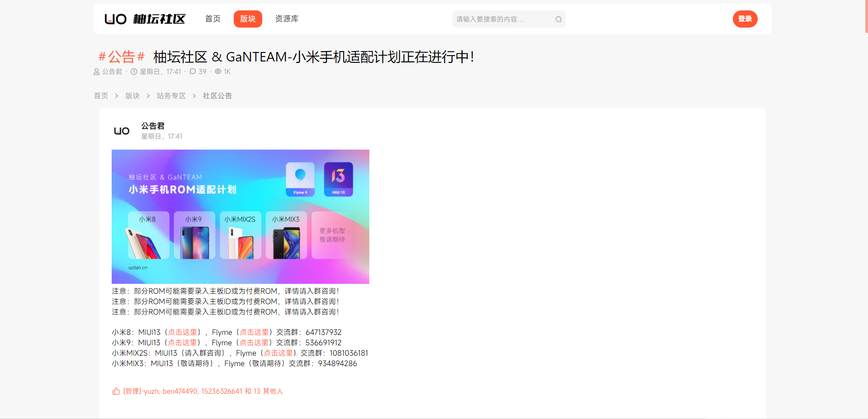Image resolution: width=868 pixels, height=419 pixels.
Task: Go to 社区公告 in the breadcrumb
Action: 217,96
